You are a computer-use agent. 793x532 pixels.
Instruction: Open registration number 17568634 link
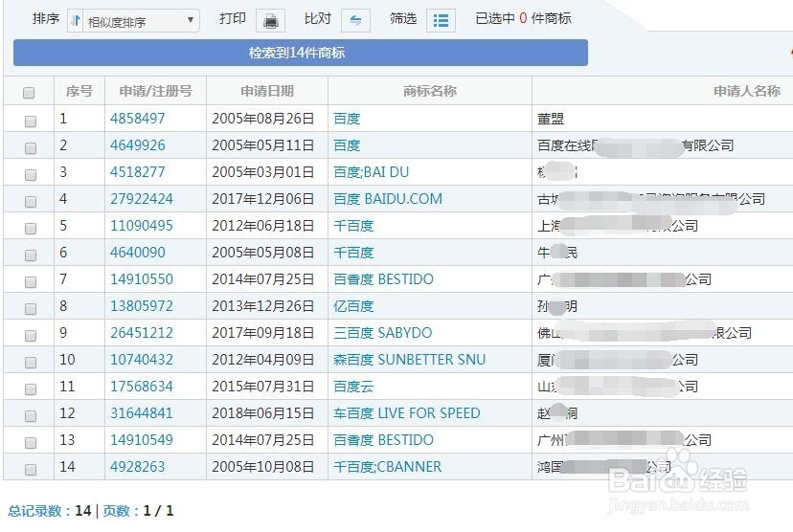(x=142, y=386)
